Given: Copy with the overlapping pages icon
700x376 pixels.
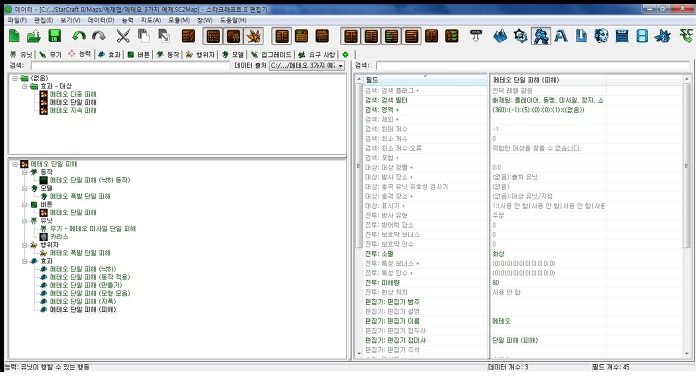Looking at the screenshot, I should pyautogui.click(x=143, y=36).
